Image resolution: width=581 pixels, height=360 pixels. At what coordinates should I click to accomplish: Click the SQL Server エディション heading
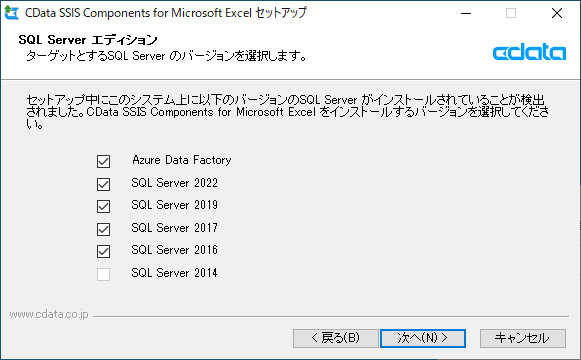pos(88,40)
